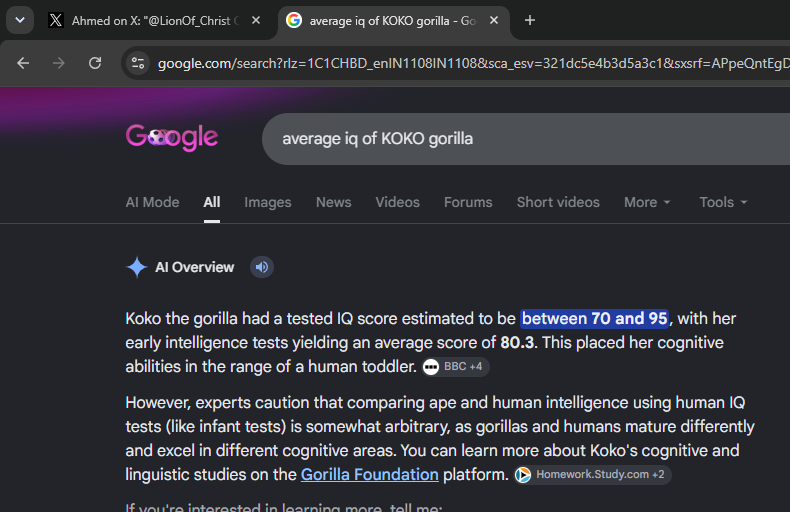
Task: Show Images results
Action: (268, 202)
